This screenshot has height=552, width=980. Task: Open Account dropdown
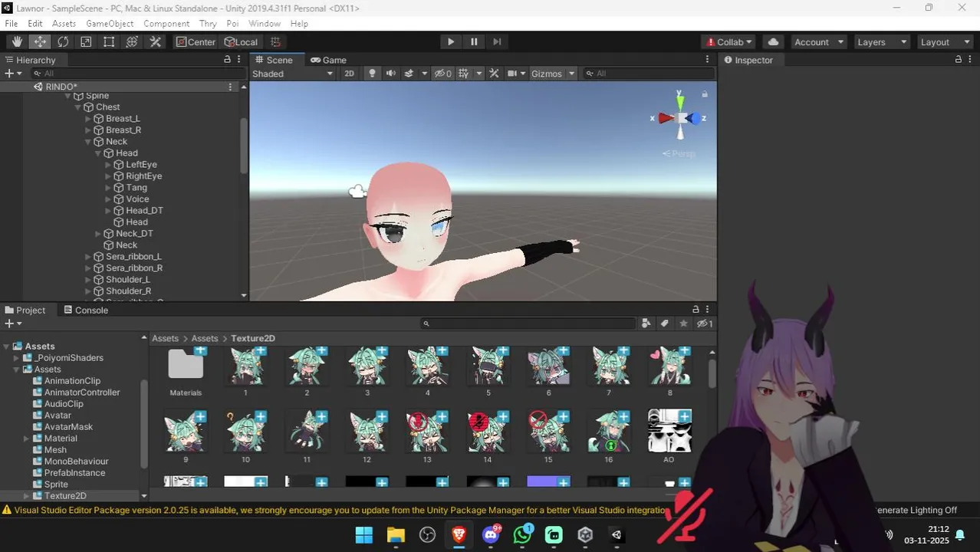(x=818, y=42)
